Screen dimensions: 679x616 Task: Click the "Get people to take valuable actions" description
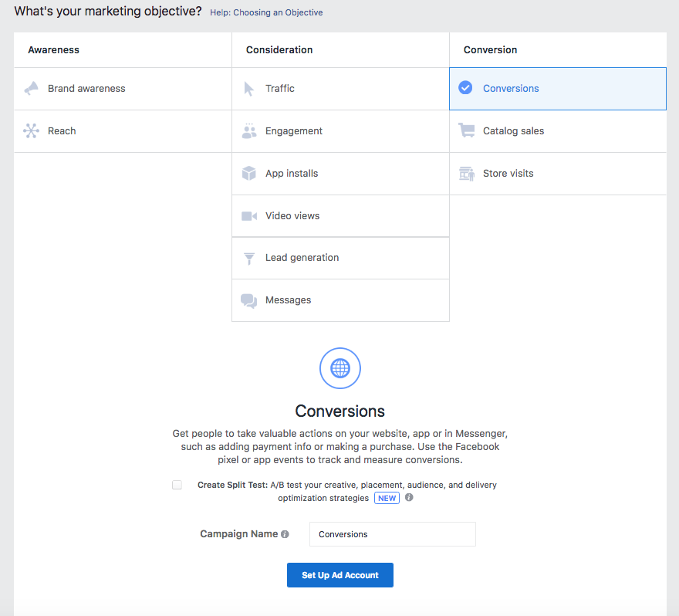(340, 447)
